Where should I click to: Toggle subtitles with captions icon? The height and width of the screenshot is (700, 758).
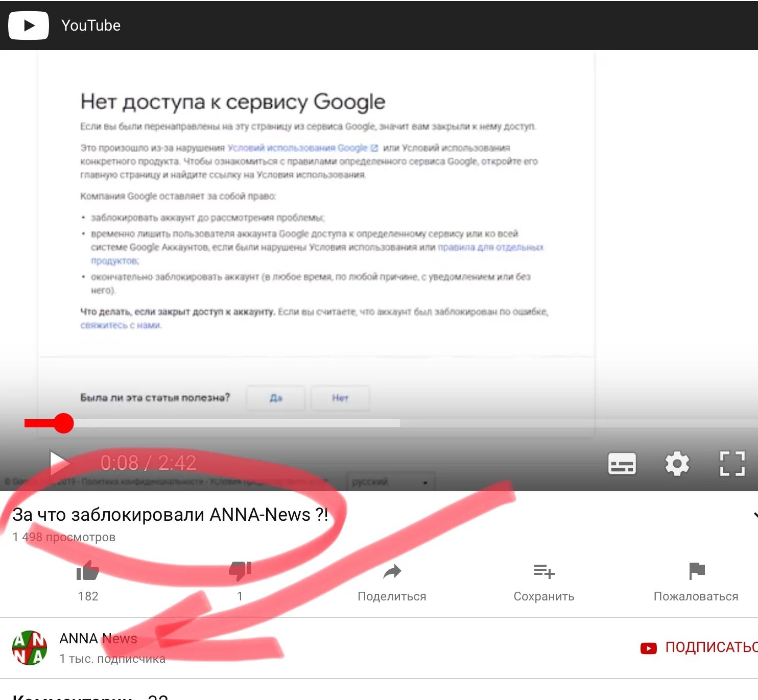[x=622, y=464]
